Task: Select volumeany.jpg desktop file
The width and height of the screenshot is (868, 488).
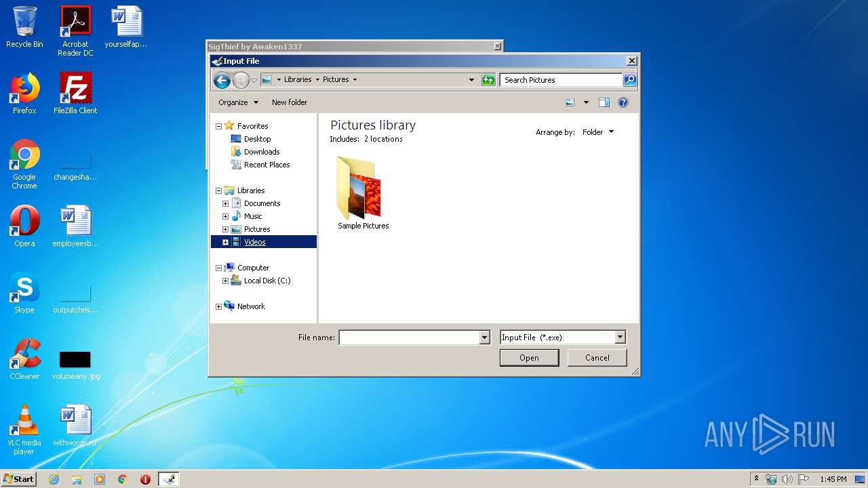Action: coord(75,365)
